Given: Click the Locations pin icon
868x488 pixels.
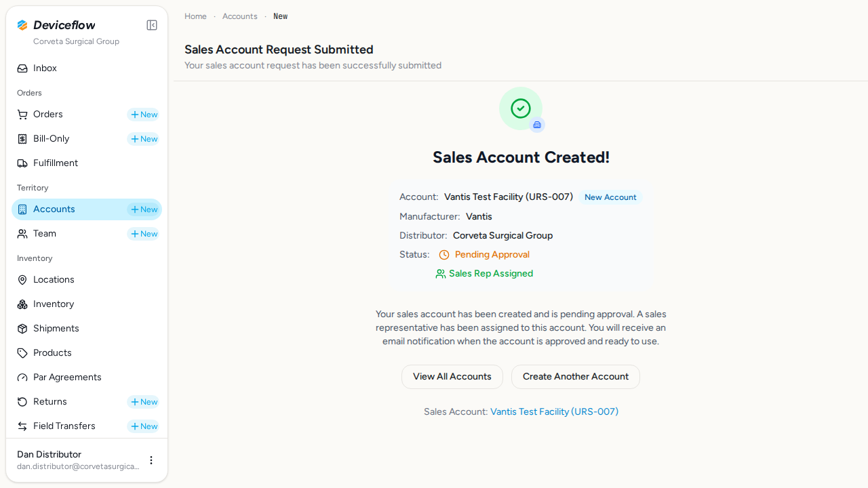Looking at the screenshot, I should [x=22, y=280].
